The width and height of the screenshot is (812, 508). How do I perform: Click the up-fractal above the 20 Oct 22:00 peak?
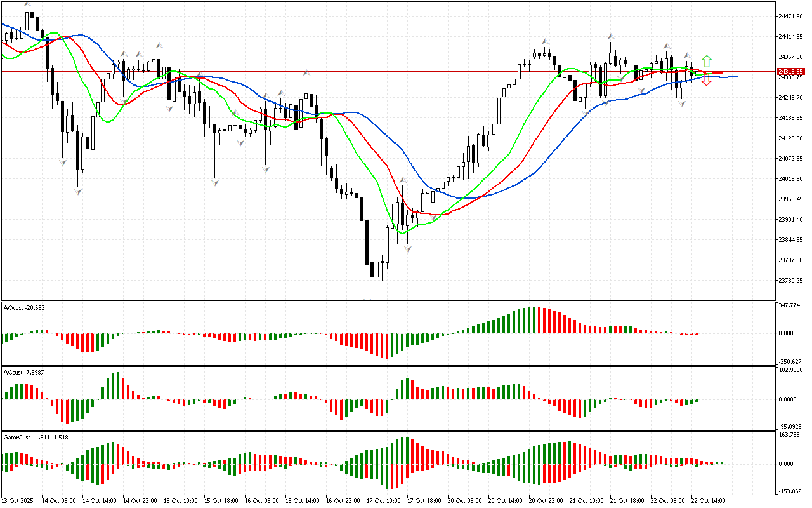545,41
